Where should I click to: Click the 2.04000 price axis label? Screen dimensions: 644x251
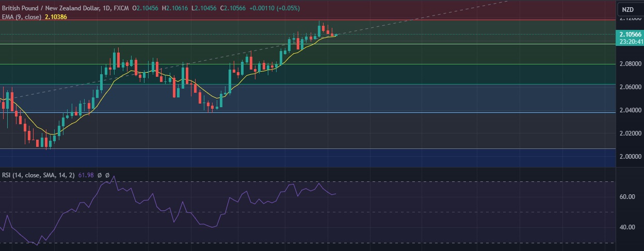pos(631,110)
